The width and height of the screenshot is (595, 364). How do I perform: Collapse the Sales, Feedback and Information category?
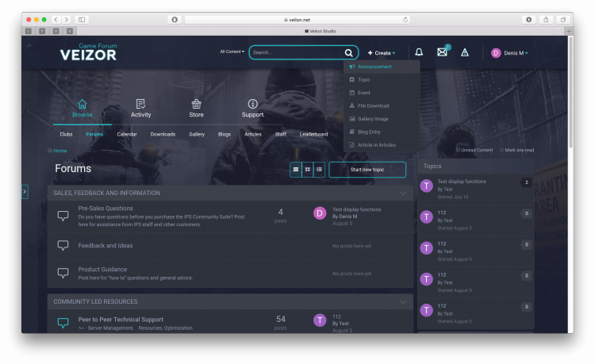point(403,193)
